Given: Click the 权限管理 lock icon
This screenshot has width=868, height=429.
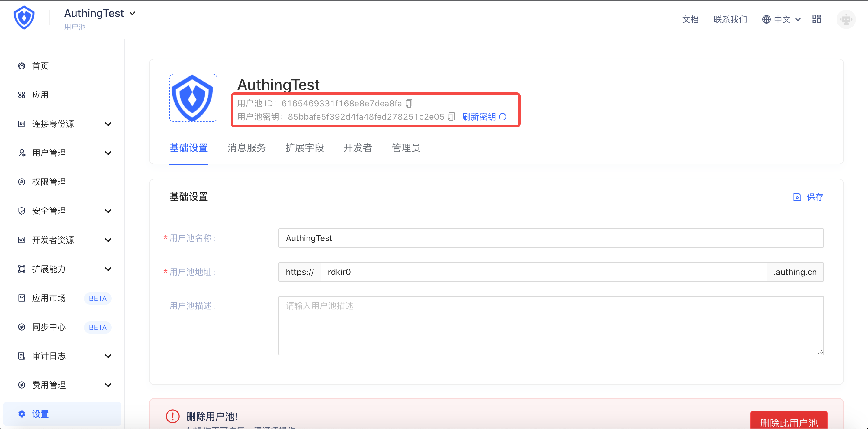Looking at the screenshot, I should point(21,182).
